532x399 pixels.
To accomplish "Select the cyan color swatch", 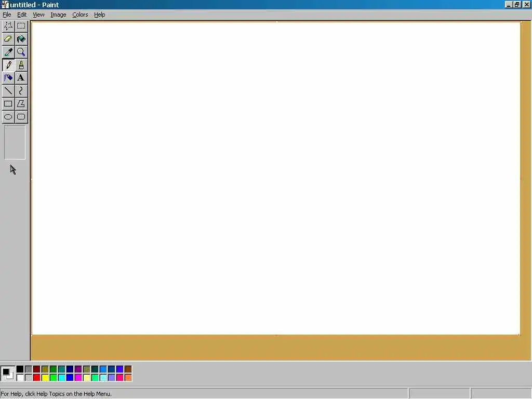I will [62, 378].
